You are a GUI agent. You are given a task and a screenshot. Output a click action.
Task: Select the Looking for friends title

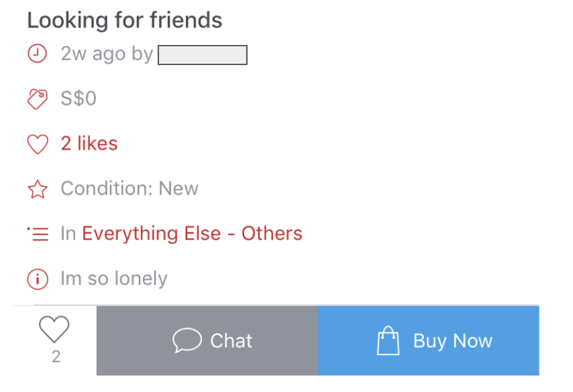125,19
